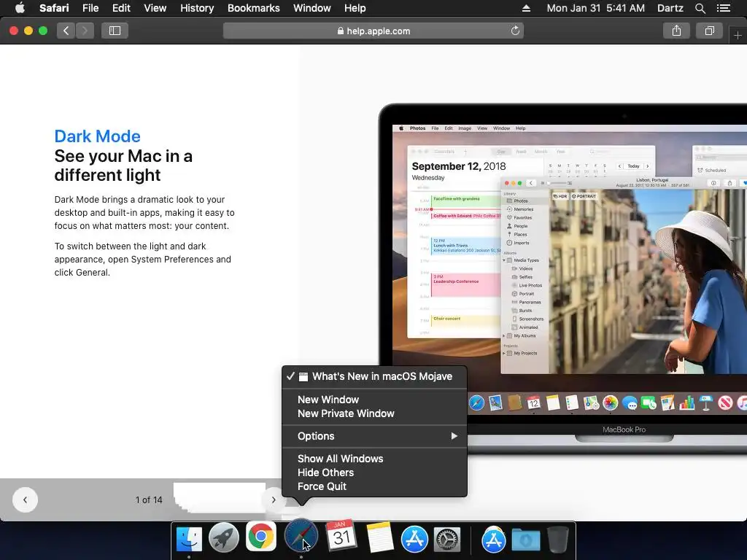
Task: Click the Safari forward navigation button
Action: pos(85,31)
